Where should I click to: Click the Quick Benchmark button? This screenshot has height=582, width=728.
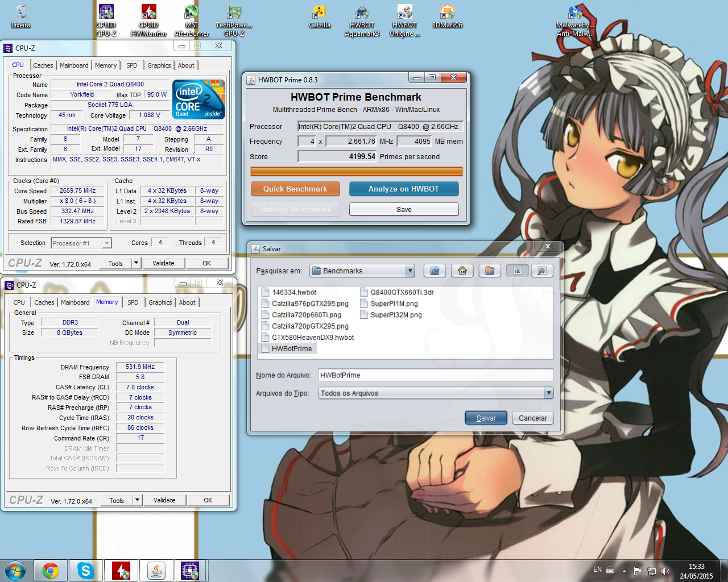coord(295,189)
